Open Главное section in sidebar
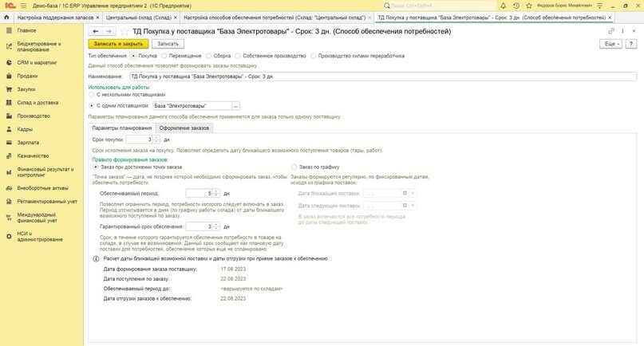 point(26,30)
